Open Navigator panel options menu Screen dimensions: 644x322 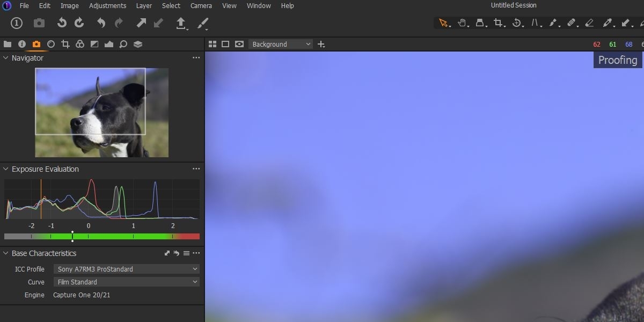click(196, 58)
